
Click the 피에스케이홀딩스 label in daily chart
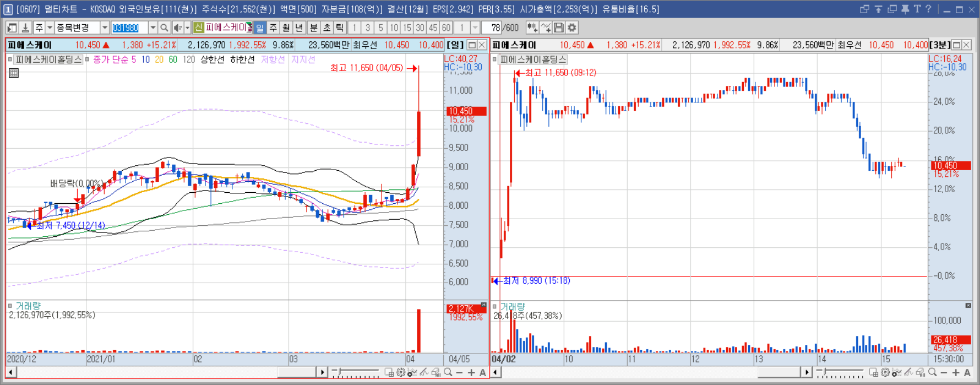coord(48,59)
